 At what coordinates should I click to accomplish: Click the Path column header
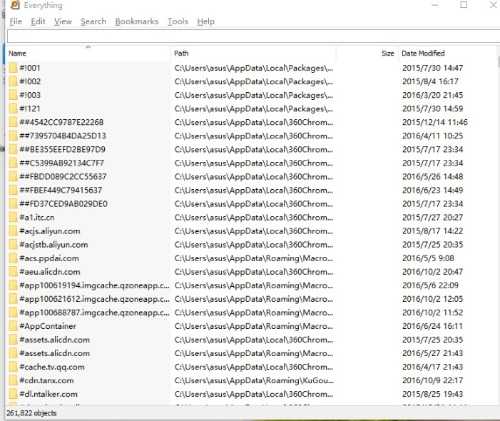(253, 53)
